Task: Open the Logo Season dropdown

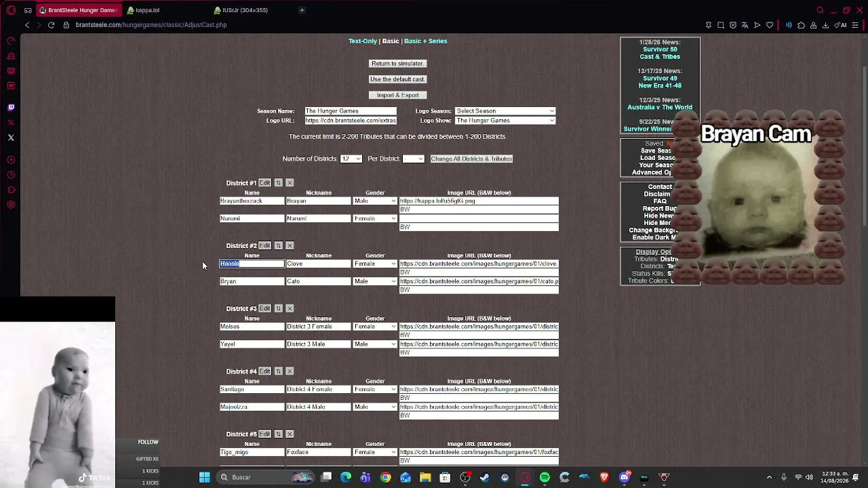Action: 505,111
